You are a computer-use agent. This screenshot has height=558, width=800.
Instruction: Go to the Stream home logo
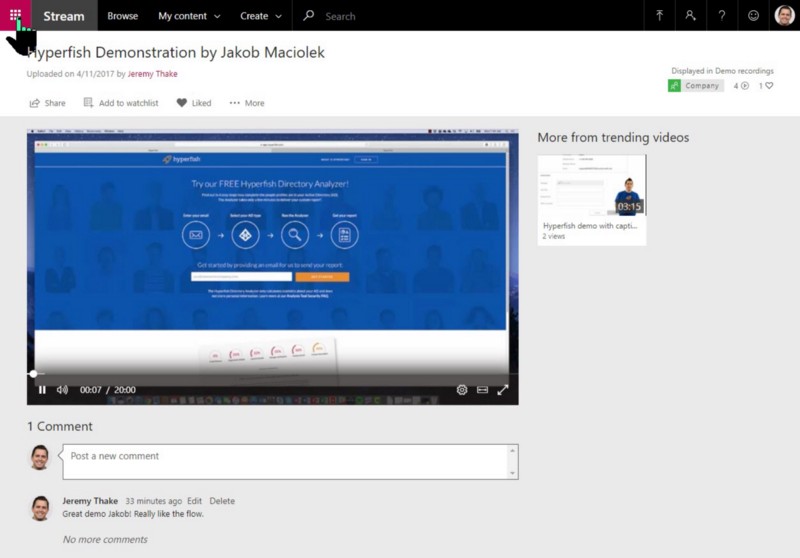(64, 16)
